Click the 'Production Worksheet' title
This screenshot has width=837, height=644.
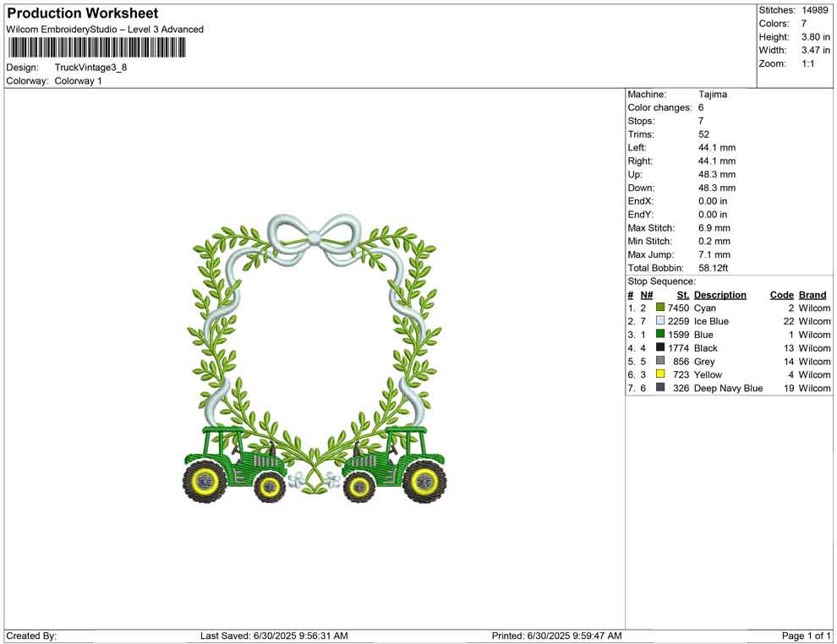[x=83, y=14]
